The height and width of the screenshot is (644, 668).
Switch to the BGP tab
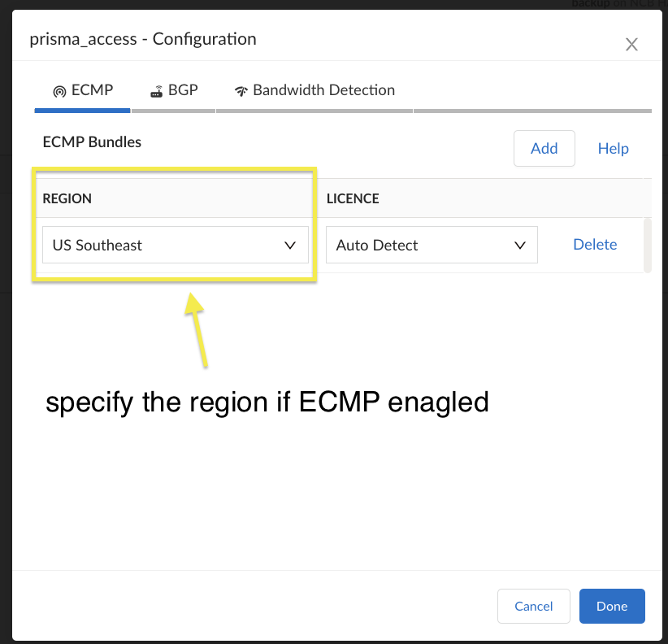tap(173, 90)
